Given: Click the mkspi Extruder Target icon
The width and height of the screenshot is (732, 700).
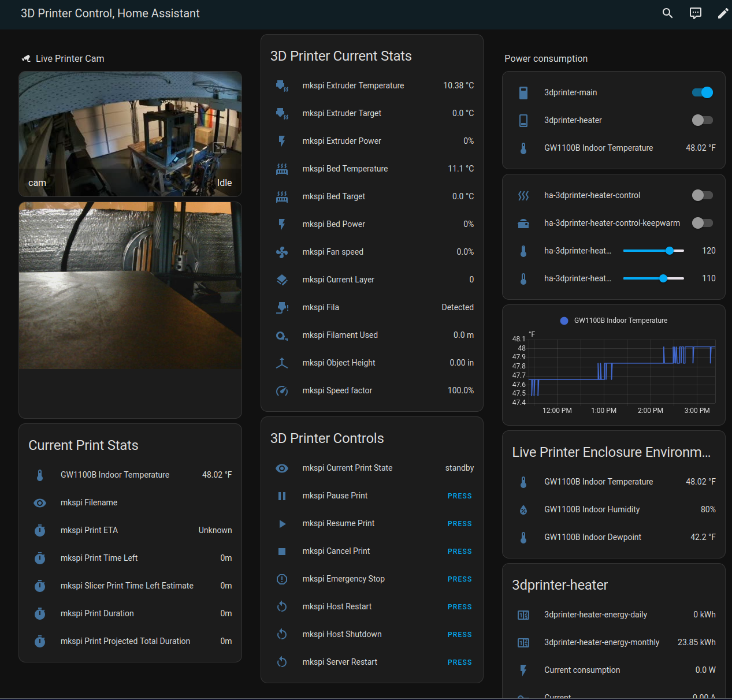Looking at the screenshot, I should (x=282, y=113).
